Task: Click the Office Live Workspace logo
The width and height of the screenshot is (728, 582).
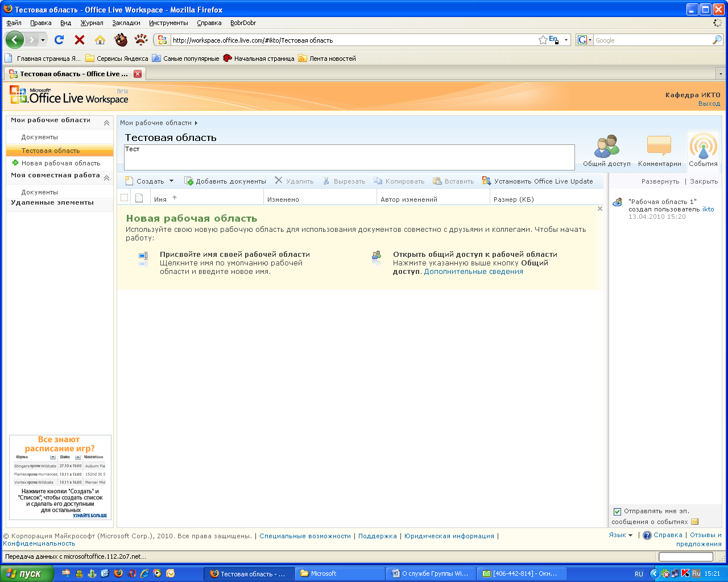Action: [69, 95]
